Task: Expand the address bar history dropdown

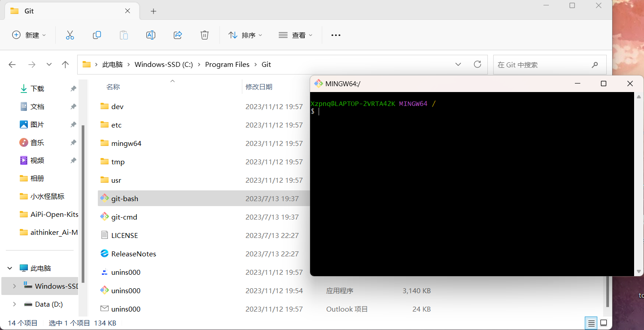Action: click(458, 64)
